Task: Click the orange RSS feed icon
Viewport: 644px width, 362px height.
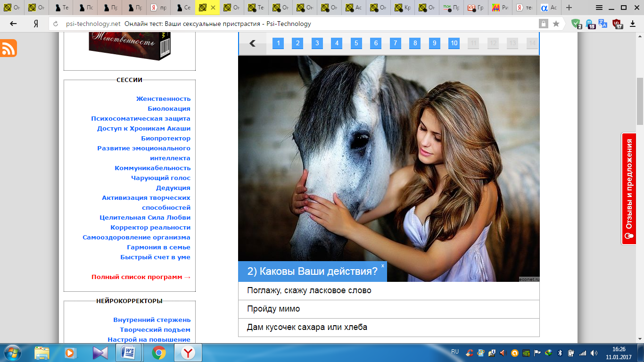Action: (8, 48)
